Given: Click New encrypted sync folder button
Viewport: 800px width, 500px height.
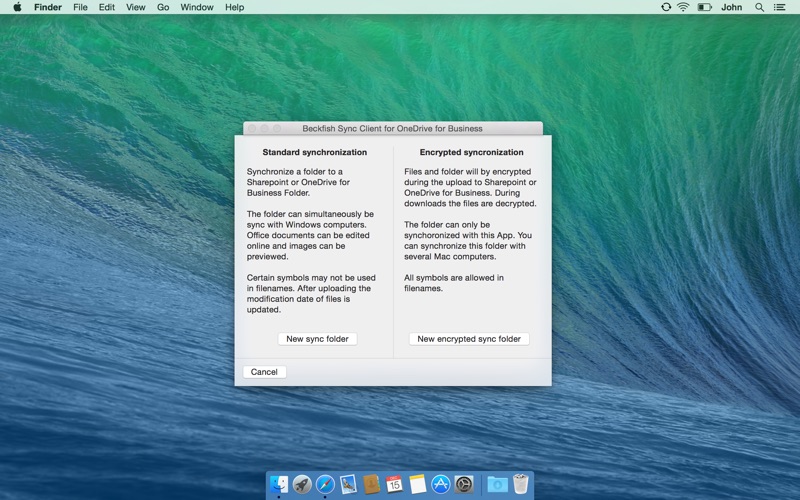Looking at the screenshot, I should (469, 339).
